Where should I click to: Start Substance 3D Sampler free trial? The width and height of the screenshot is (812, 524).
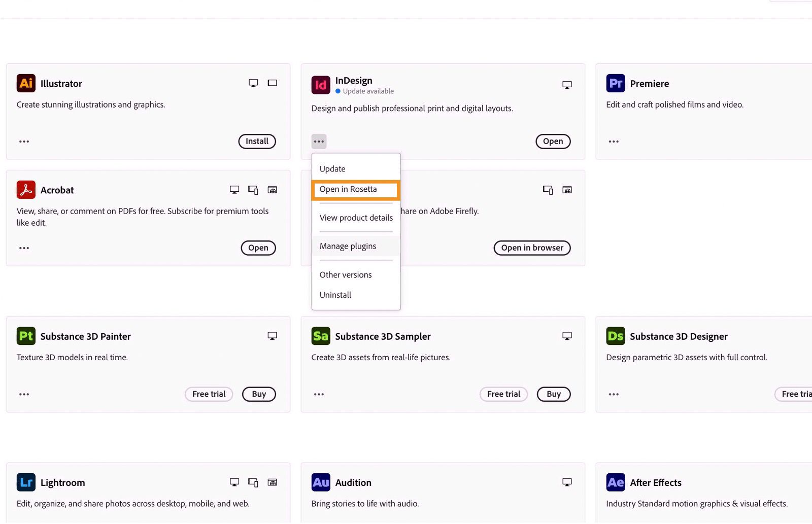[503, 394]
